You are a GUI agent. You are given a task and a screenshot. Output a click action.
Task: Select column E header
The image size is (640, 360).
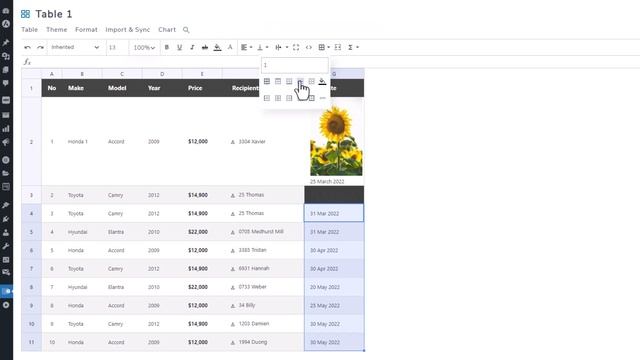(202, 74)
